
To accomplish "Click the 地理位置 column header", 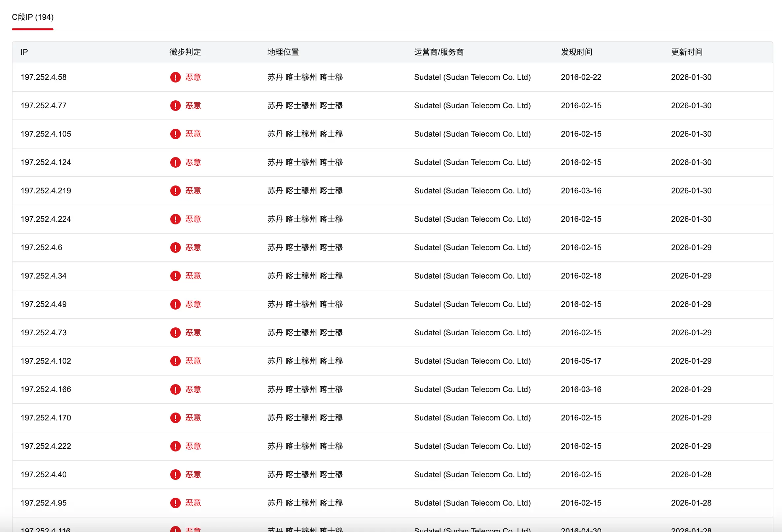I will click(283, 52).
